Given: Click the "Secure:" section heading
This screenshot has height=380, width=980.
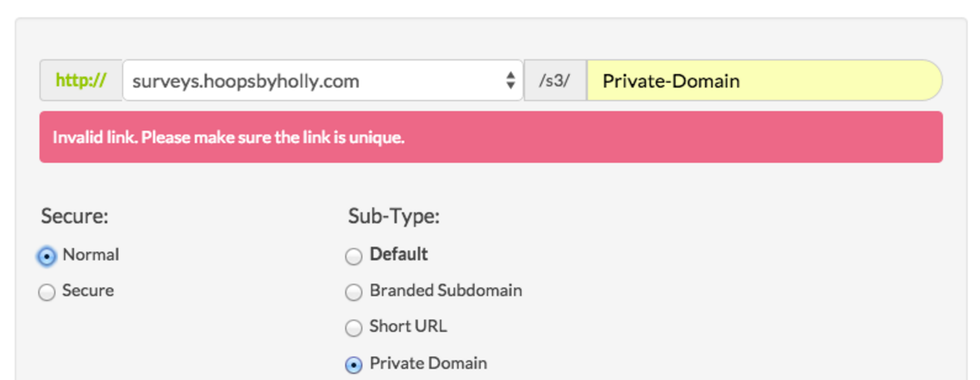Looking at the screenshot, I should pyautogui.click(x=75, y=217).
